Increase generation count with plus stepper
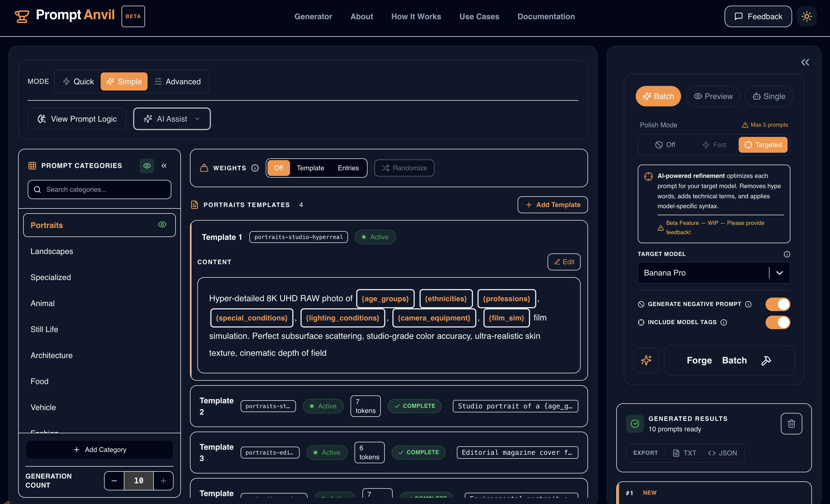This screenshot has width=830, height=504. coord(163,481)
